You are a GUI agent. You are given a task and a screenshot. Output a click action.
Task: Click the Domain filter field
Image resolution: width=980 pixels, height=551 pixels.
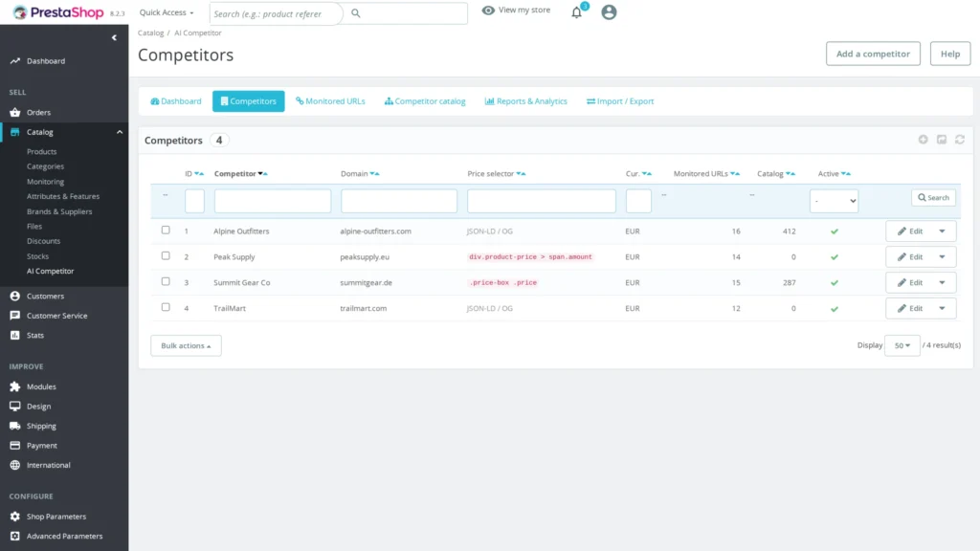point(399,201)
